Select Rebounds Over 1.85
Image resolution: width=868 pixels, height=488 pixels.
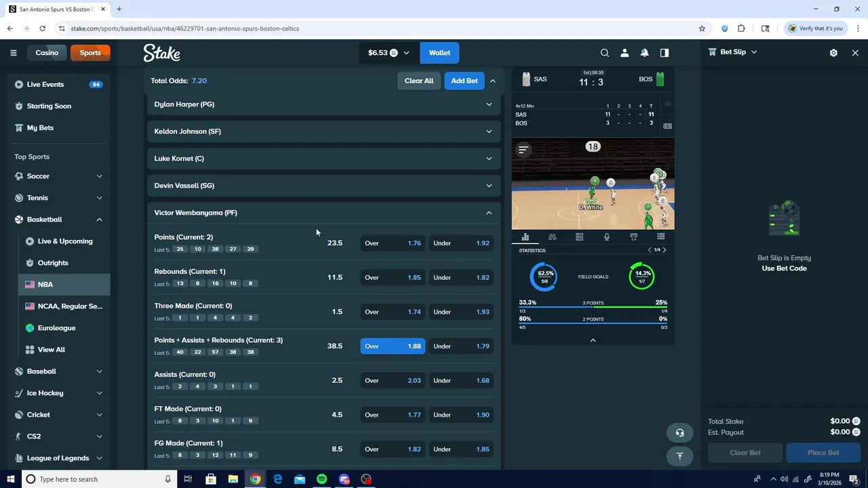coord(393,277)
